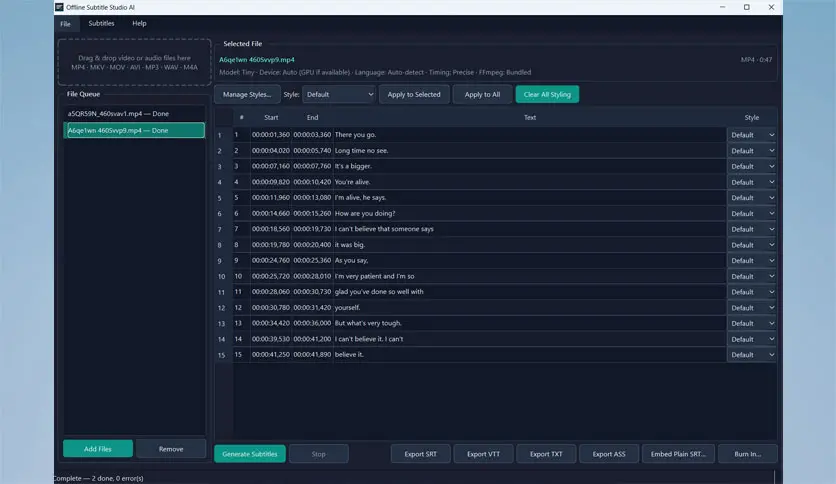Open style dropdown for row 1 'There you go.'
Image resolution: width=836 pixels, height=484 pixels.
[751, 135]
